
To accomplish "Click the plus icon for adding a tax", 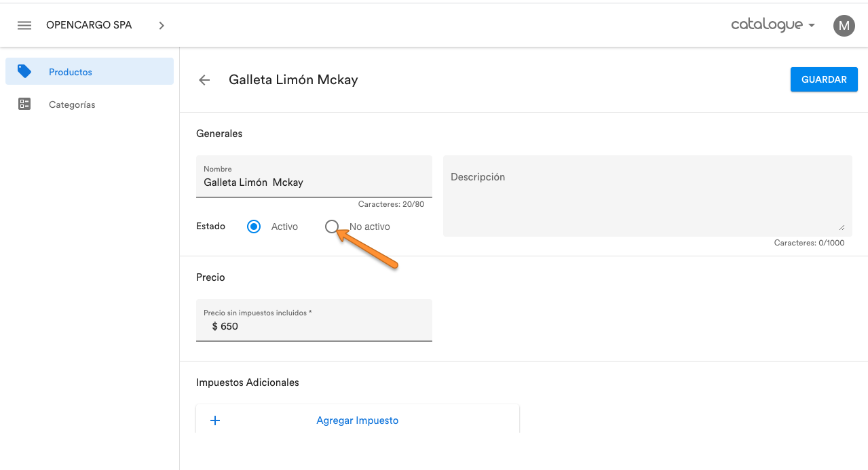I will pos(215,420).
